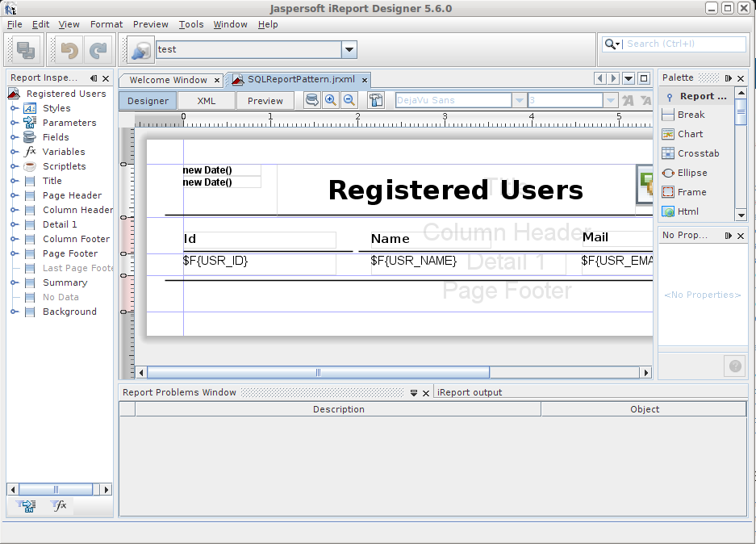756x544 pixels.
Task: Toggle the variables fx filter button
Action: pyautogui.click(x=59, y=506)
